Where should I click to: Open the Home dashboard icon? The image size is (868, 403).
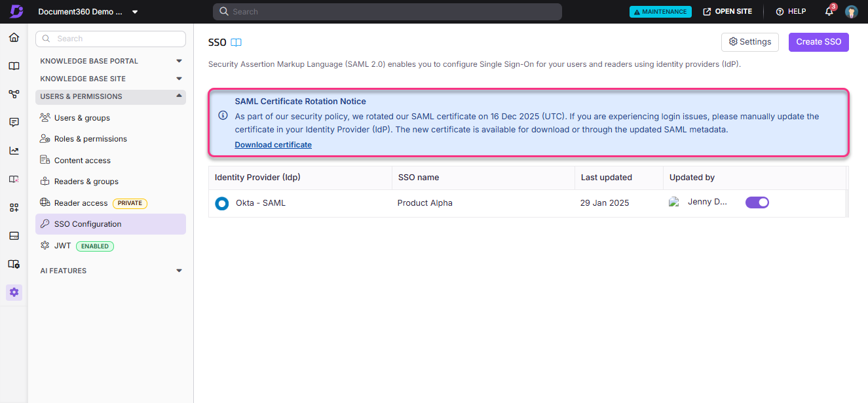[x=14, y=37]
